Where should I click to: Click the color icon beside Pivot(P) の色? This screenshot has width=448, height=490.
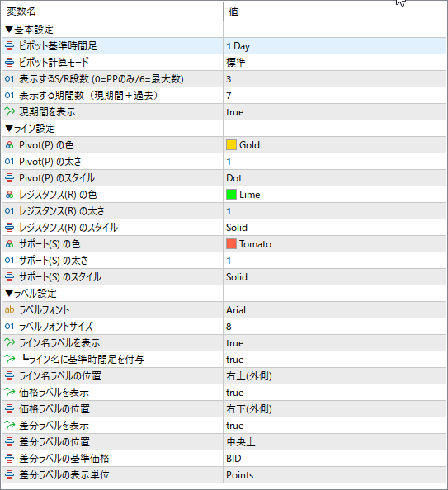[x=9, y=145]
